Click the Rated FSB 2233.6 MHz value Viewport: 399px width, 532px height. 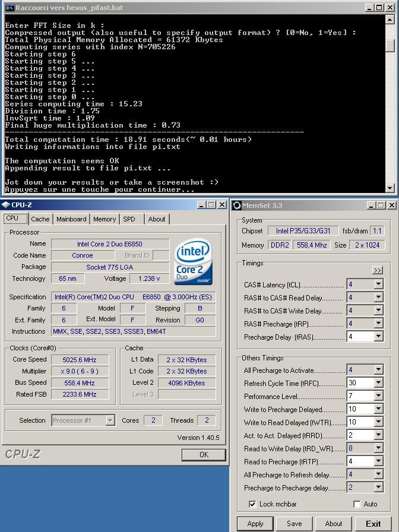[x=80, y=394]
